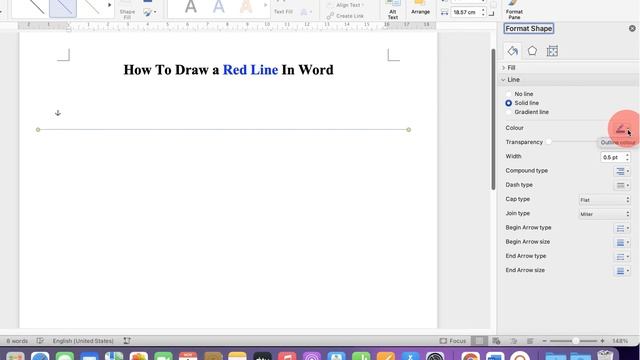This screenshot has width=640, height=360.
Task: Choose the blue WordArt A style
Action: tap(219, 7)
